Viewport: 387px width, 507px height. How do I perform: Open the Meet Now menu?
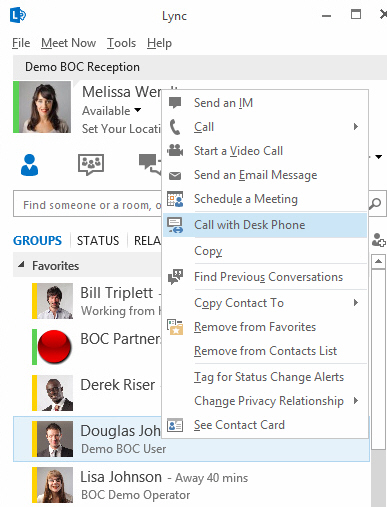click(x=68, y=43)
